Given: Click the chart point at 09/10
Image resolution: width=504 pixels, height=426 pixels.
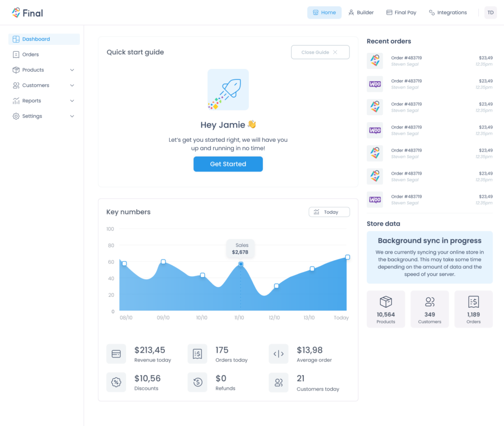Looking at the screenshot, I should point(163,262).
